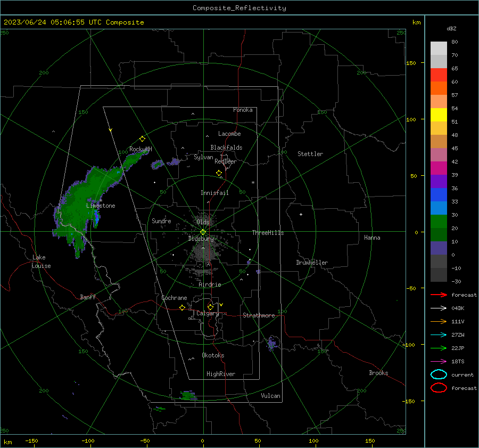The image size is (479, 448).
Task: Click the Calgary city label
Action: (208, 313)
